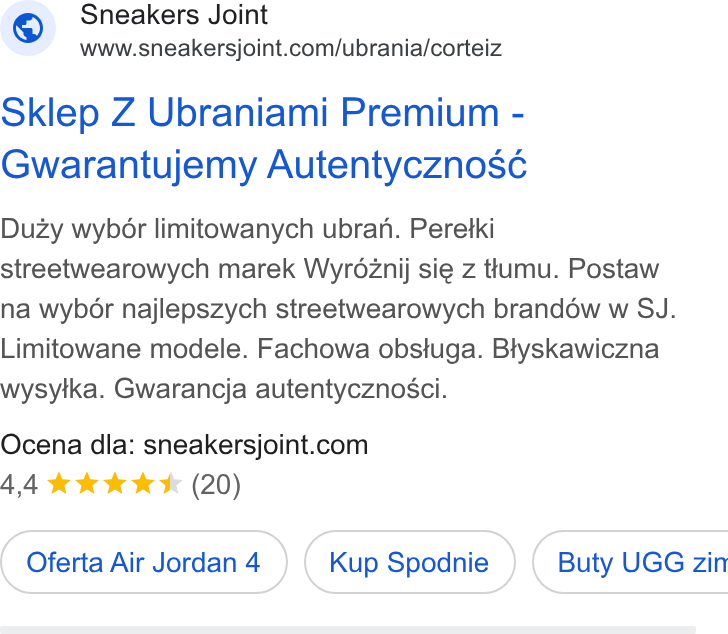
Task: Click the half-filled fifth rating star
Action: [x=170, y=483]
